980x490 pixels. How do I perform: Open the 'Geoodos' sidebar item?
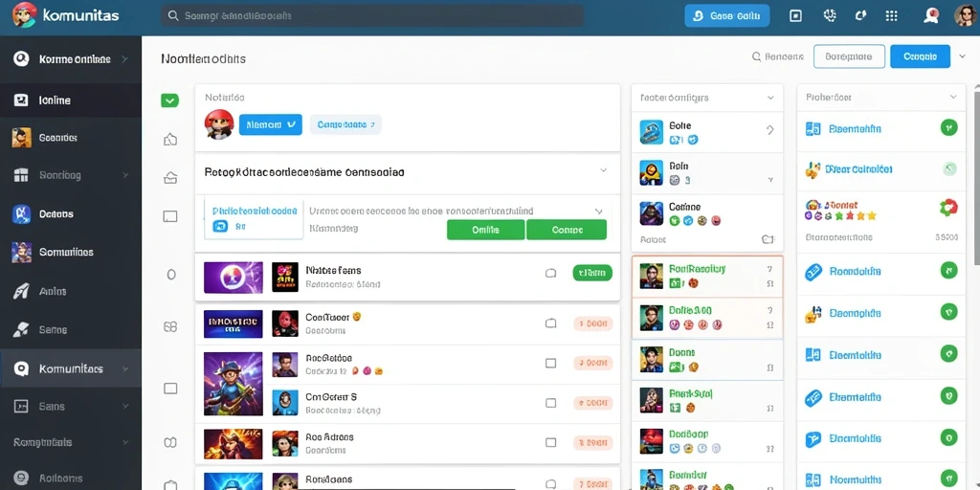tap(71, 138)
